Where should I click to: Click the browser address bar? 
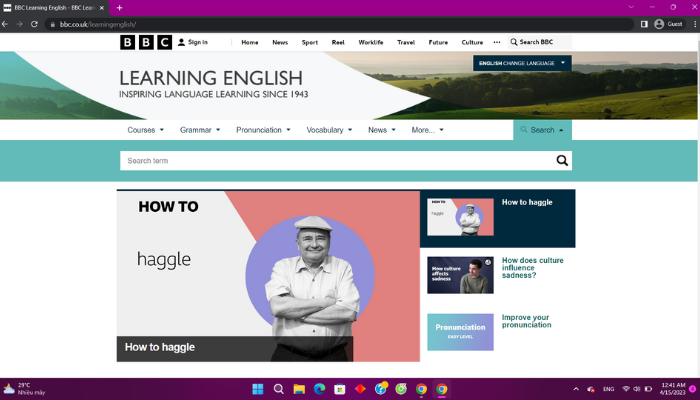pyautogui.click(x=339, y=24)
